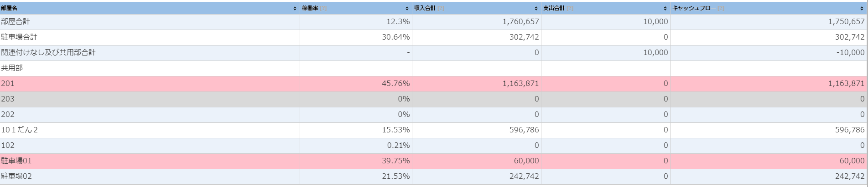Click the 共用部 row label
This screenshot has width=868, height=187.
click(12, 68)
